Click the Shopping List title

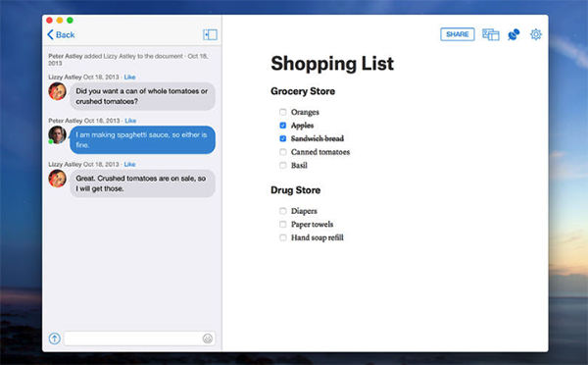[332, 63]
